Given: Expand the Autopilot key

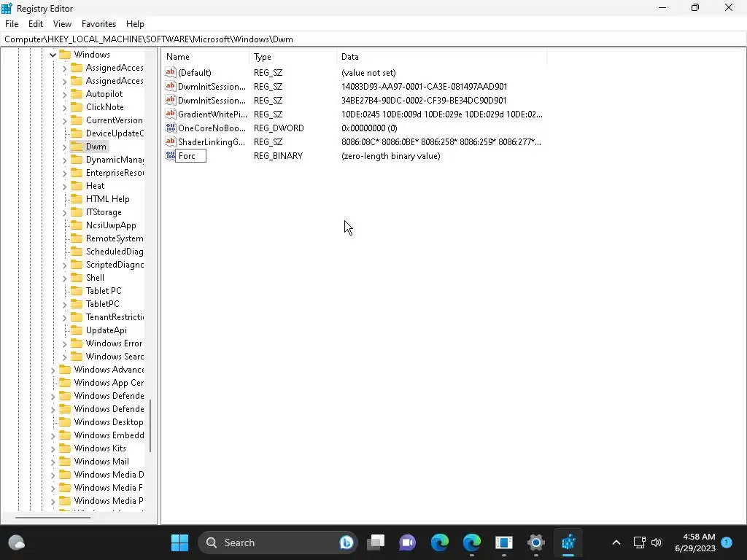Looking at the screenshot, I should pyautogui.click(x=65, y=94).
